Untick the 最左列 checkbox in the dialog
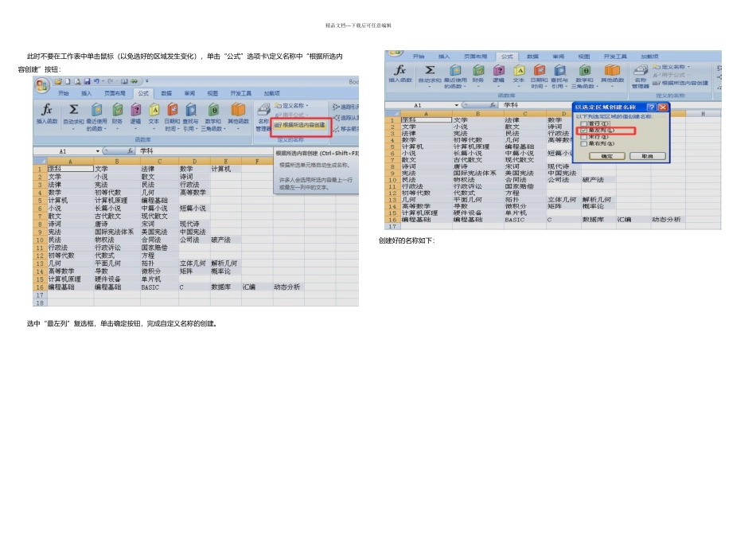The height and width of the screenshot is (535, 756). coord(584,131)
